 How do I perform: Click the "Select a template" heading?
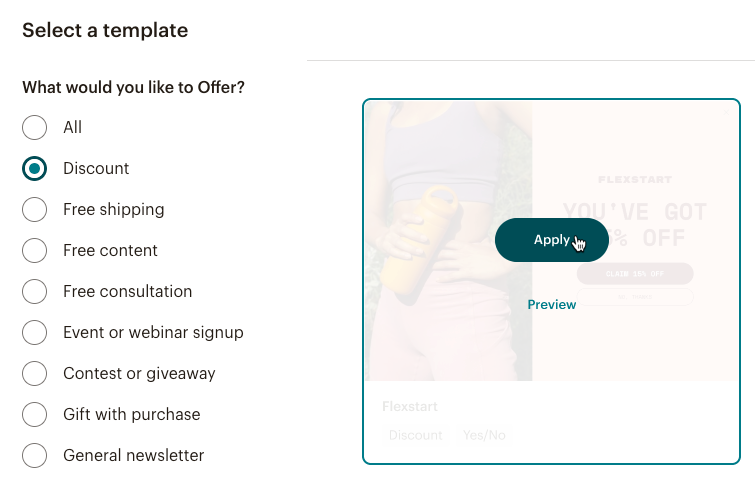(105, 30)
